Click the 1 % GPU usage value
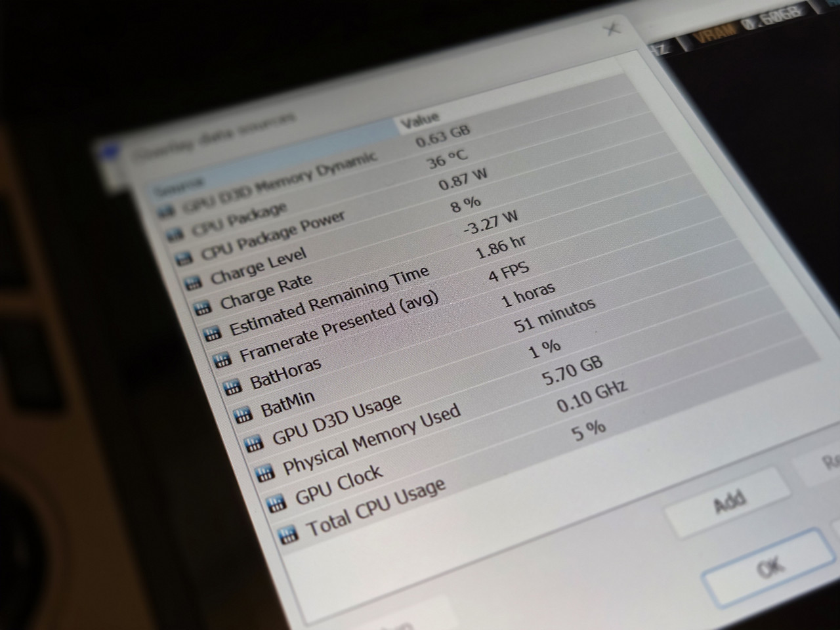 pos(545,348)
